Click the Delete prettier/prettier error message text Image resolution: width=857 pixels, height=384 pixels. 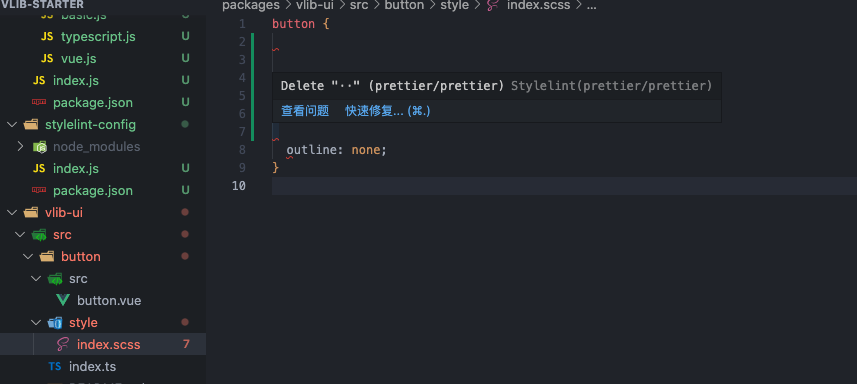[392, 86]
